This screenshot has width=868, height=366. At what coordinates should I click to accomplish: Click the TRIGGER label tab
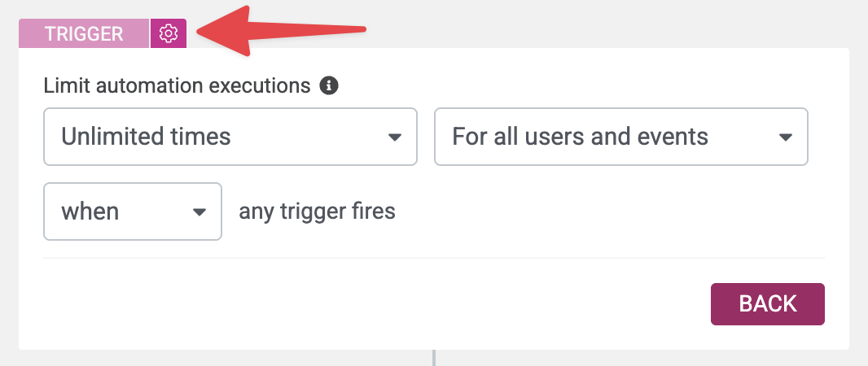84,33
